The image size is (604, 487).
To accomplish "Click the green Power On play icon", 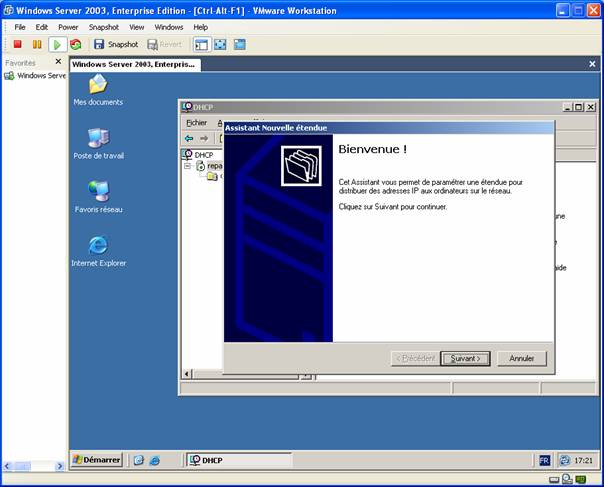I will point(57,45).
